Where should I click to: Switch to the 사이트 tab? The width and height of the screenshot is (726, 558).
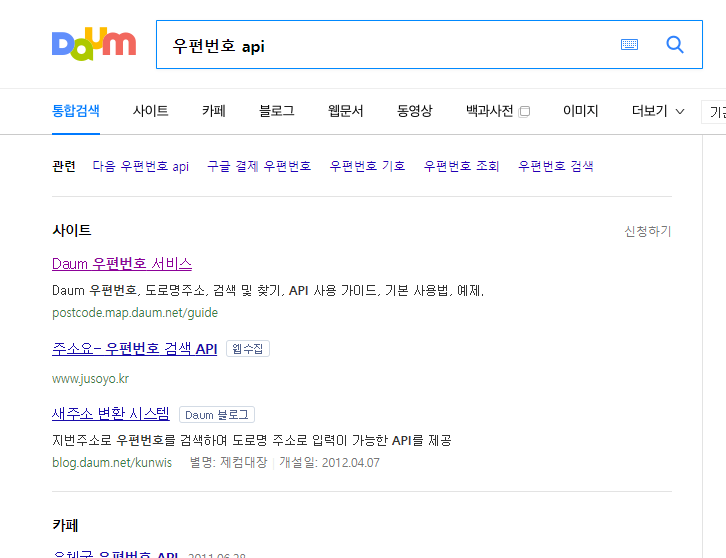tap(150, 111)
